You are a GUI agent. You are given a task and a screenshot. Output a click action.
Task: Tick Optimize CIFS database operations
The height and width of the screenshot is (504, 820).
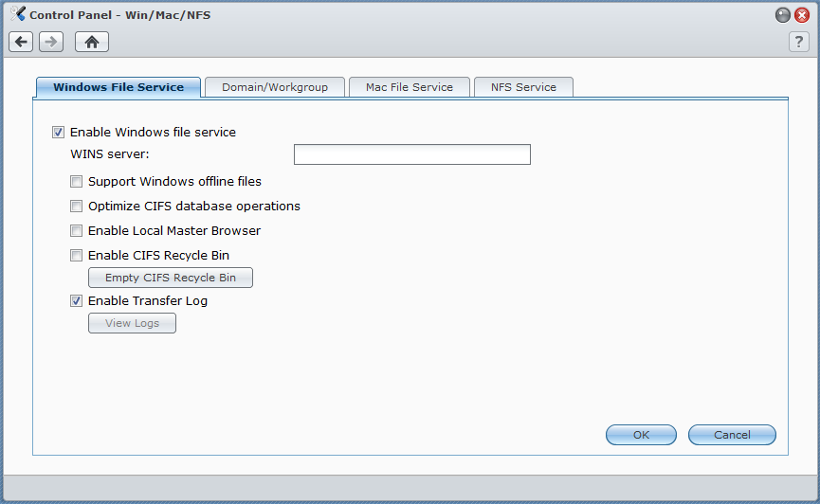pyautogui.click(x=77, y=206)
